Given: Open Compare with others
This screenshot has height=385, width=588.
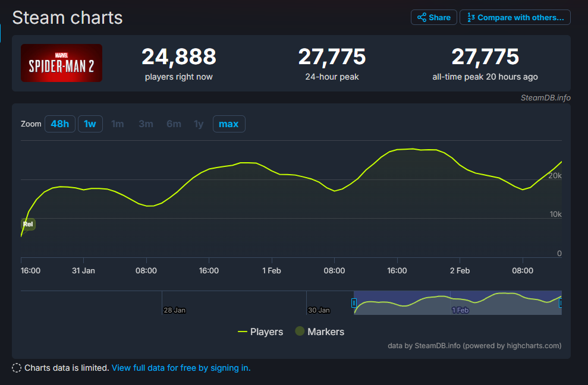Looking at the screenshot, I should point(515,17).
